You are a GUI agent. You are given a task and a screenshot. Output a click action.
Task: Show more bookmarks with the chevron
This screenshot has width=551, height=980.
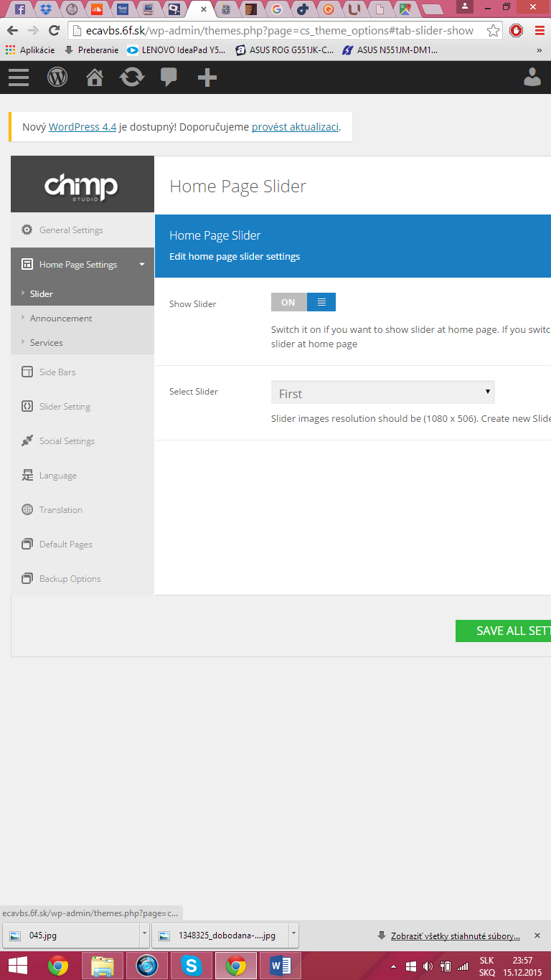pyautogui.click(x=540, y=51)
